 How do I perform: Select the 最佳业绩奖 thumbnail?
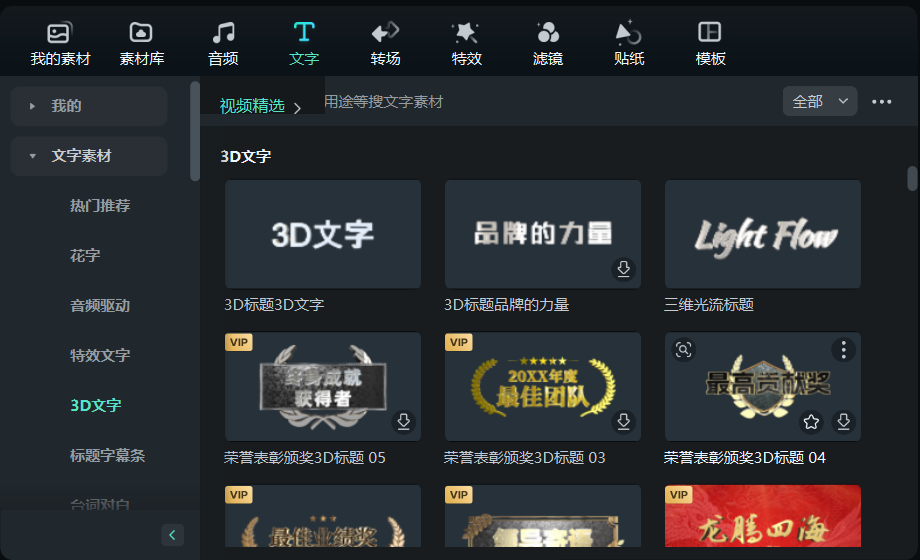coord(323,516)
